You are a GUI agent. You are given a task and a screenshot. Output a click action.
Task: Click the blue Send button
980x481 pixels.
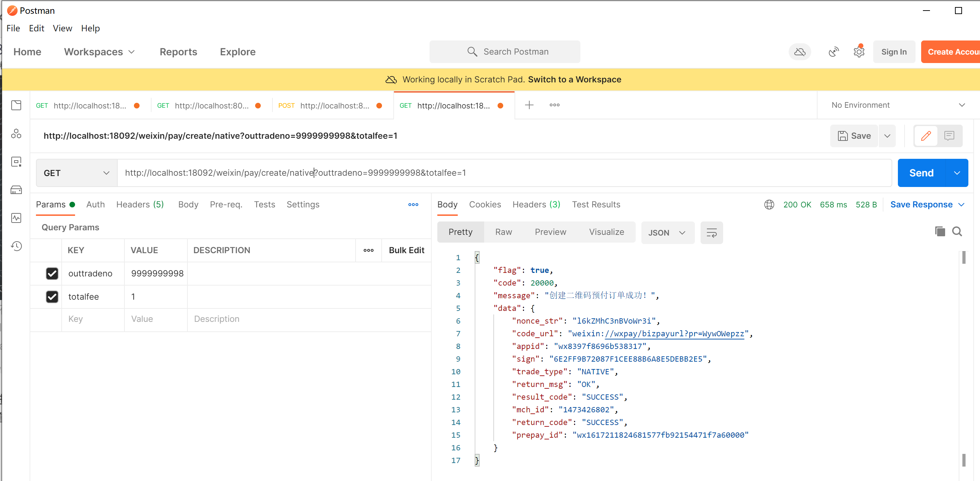coord(921,173)
